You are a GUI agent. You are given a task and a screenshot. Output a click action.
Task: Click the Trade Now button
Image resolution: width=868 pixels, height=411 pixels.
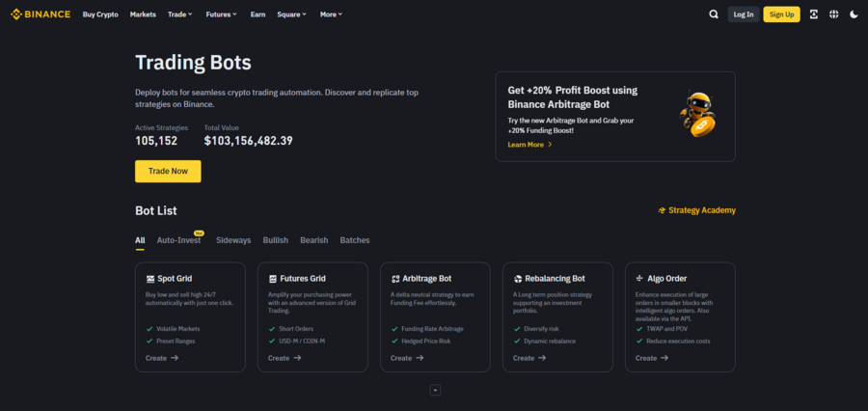pos(168,171)
